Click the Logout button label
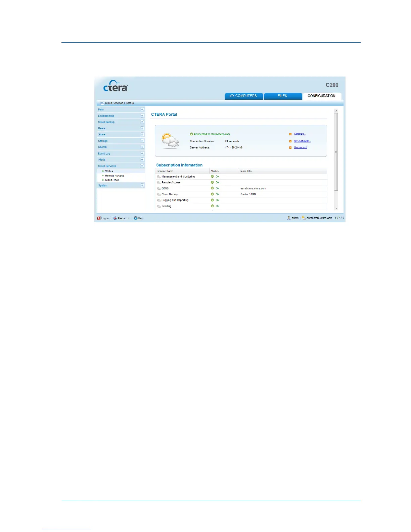 pyautogui.click(x=105, y=218)
